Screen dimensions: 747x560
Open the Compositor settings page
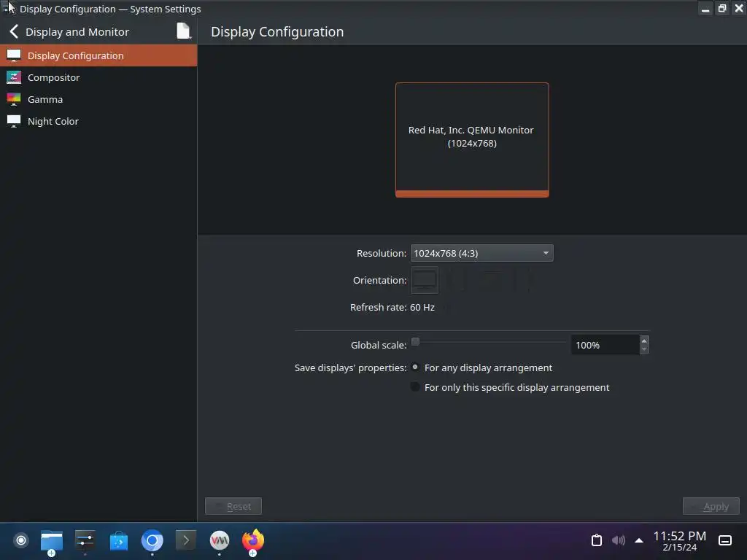[98, 77]
